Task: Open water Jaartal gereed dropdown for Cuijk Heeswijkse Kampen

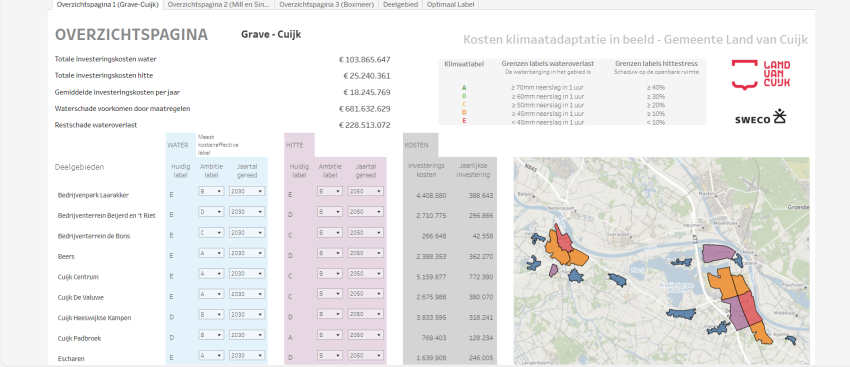Action: coord(247,314)
